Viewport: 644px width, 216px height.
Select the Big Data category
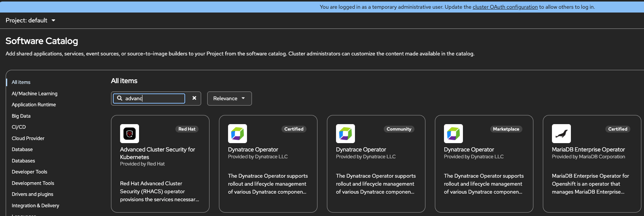21,116
